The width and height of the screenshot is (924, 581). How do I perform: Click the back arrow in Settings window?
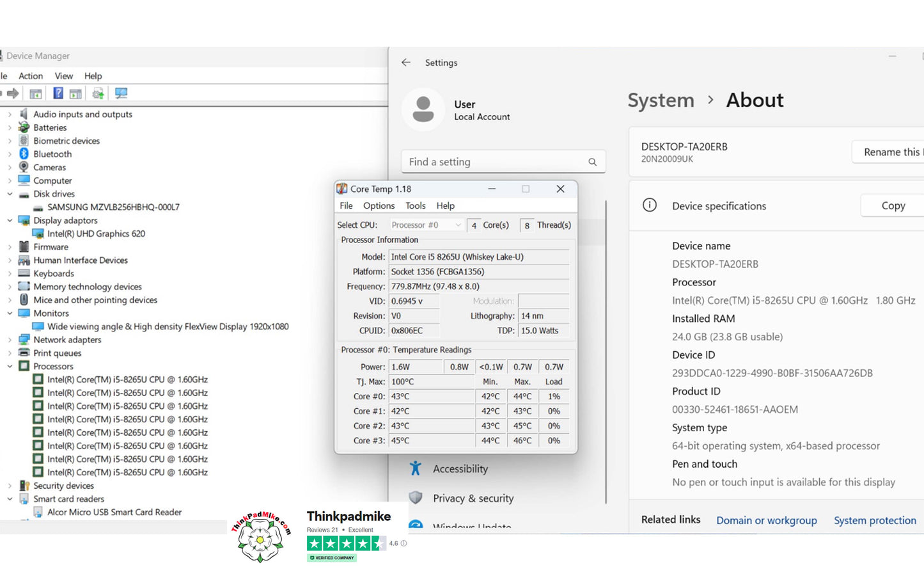click(x=405, y=63)
